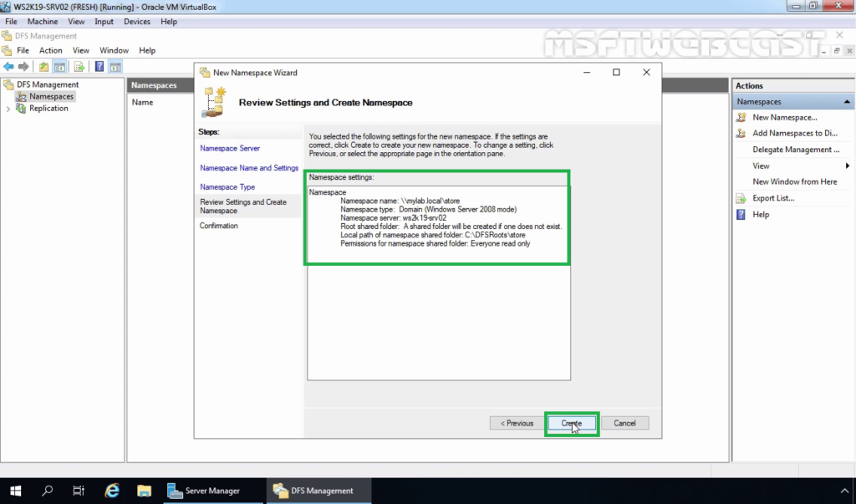Viewport: 856px width, 504px height.
Task: Click Export List... text in Actions pane
Action: pyautogui.click(x=773, y=198)
